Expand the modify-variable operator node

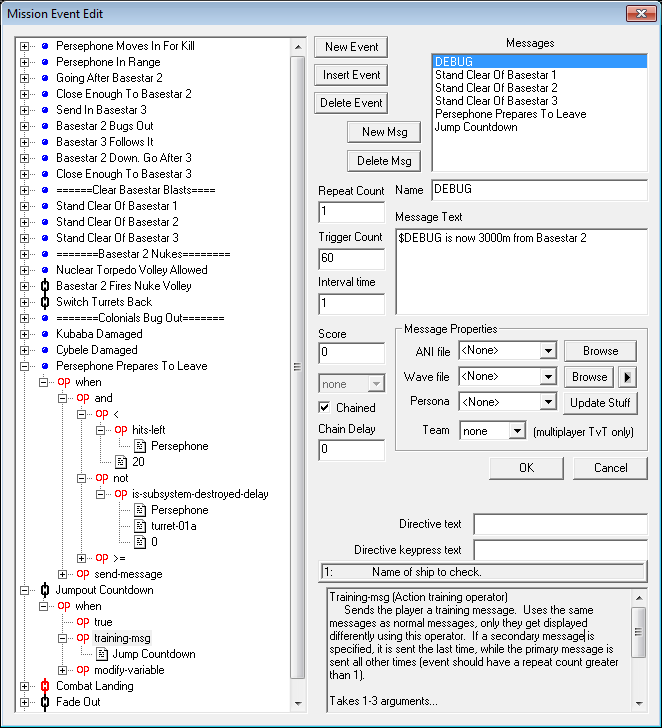(x=62, y=670)
